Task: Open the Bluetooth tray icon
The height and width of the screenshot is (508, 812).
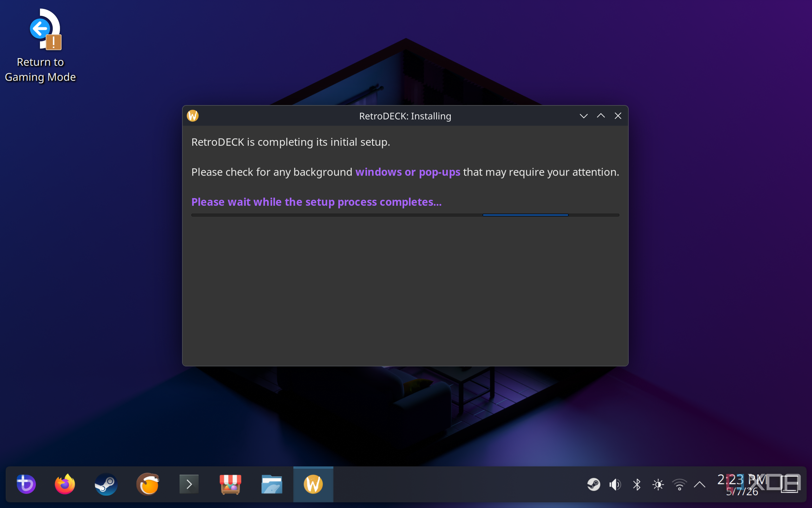Action: click(x=637, y=485)
